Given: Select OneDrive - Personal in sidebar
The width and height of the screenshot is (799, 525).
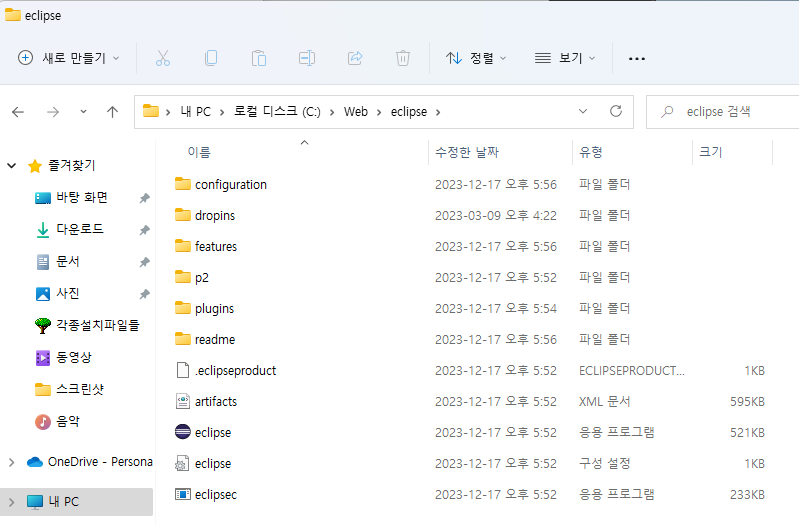Looking at the screenshot, I should click(100, 462).
